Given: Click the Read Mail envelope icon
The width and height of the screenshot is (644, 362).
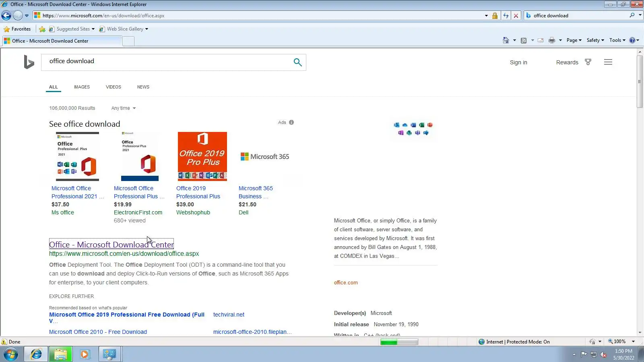Looking at the screenshot, I should (541, 40).
